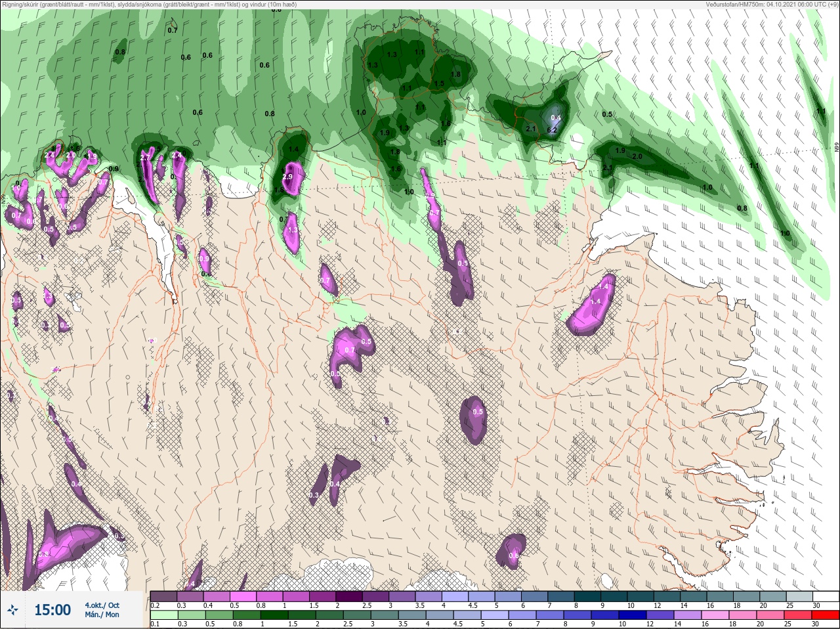840x629 pixels.
Task: Click the weekday text 'Mán./ Mon'
Action: pyautogui.click(x=102, y=615)
